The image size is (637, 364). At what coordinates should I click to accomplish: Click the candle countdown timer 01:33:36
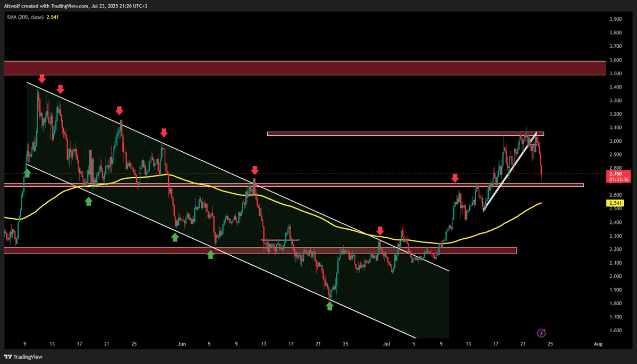pyautogui.click(x=619, y=179)
